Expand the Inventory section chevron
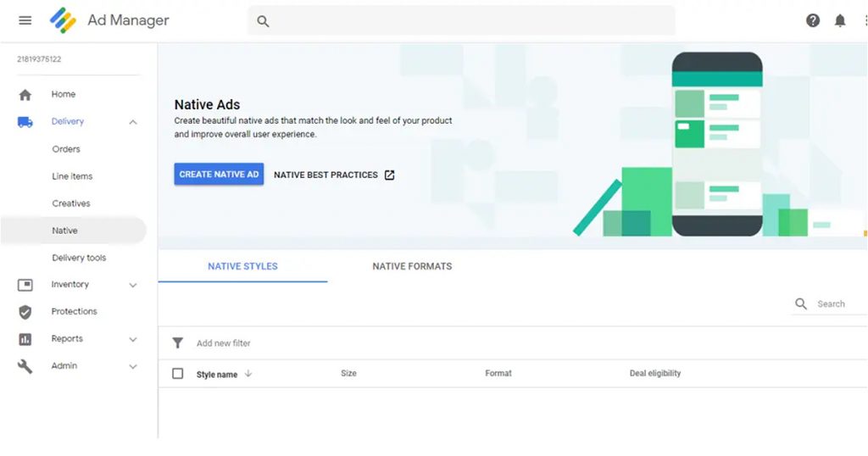 (133, 285)
